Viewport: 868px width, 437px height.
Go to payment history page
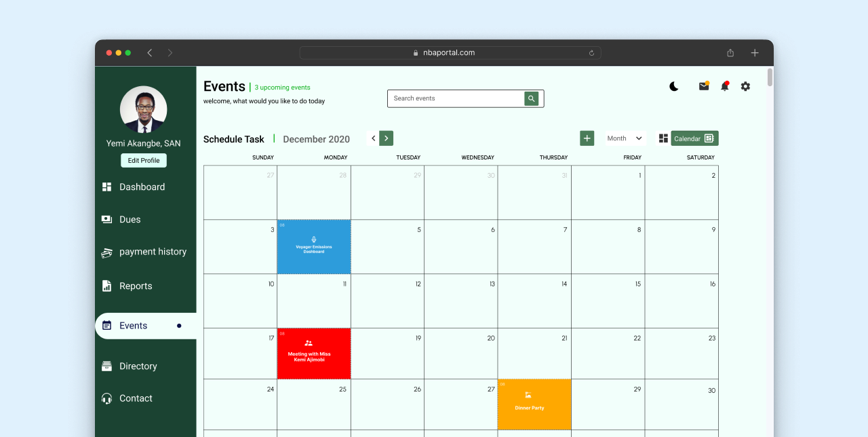click(x=153, y=252)
